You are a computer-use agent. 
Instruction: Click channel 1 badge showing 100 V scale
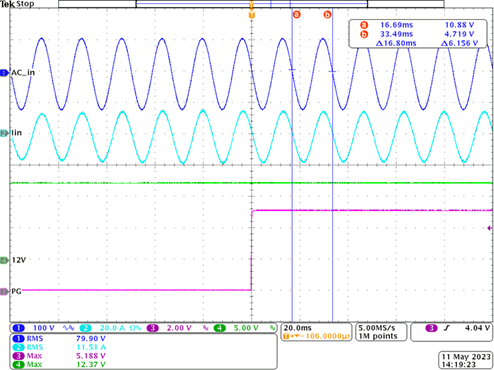pos(18,328)
